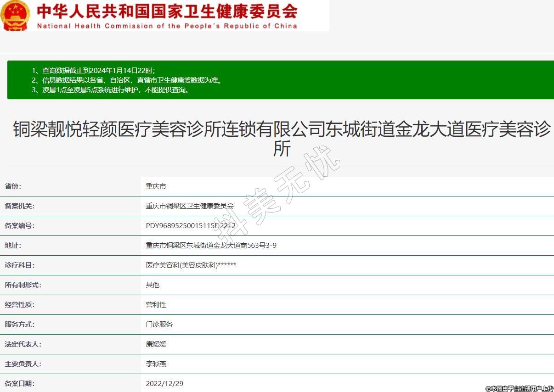Image resolution: width=554 pixels, height=392 pixels.
Task: Click the 经营性质 value 营利性
Action: click(x=156, y=305)
